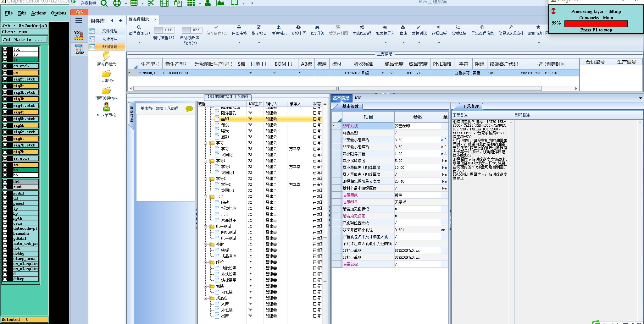The height and width of the screenshot is (324, 644).
Task: Collapse the 电子测试 process tree node
Action: coord(206,227)
